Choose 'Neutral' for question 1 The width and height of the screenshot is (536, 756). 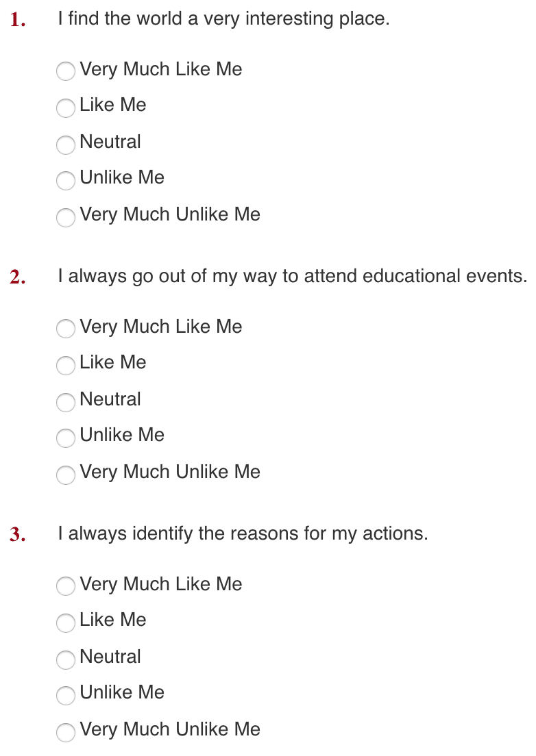66,144
